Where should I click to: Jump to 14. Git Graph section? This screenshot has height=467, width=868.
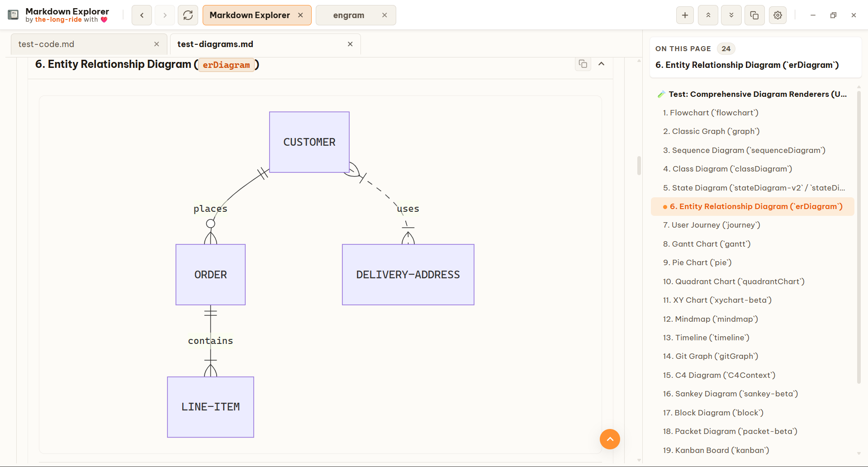pyautogui.click(x=752, y=356)
